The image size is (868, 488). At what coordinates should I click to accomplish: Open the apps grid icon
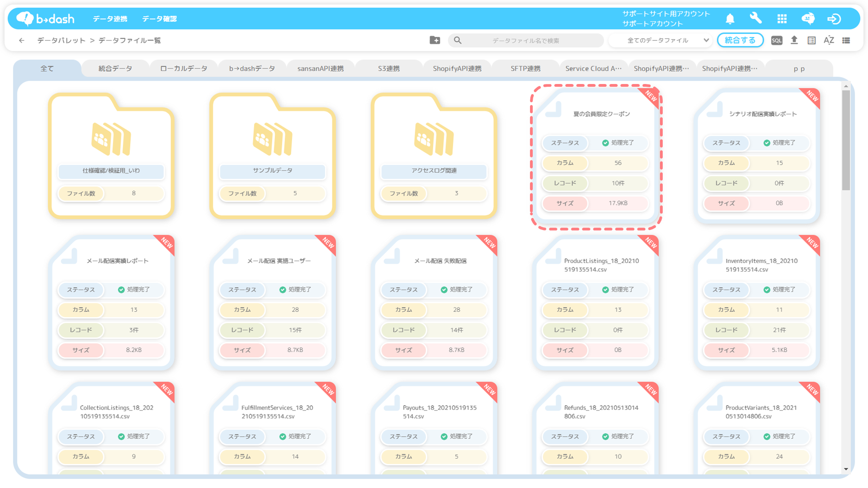(x=782, y=18)
